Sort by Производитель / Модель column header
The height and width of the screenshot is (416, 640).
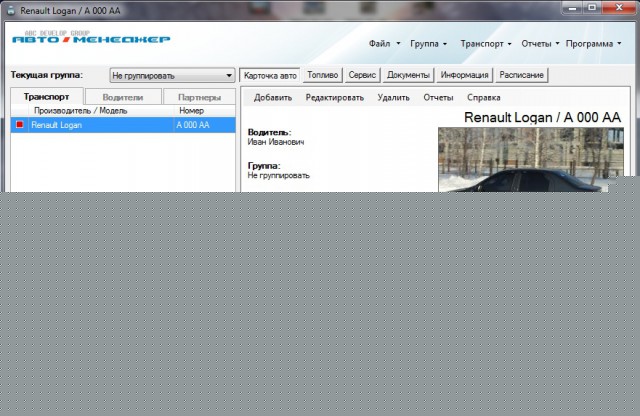[x=101, y=111]
